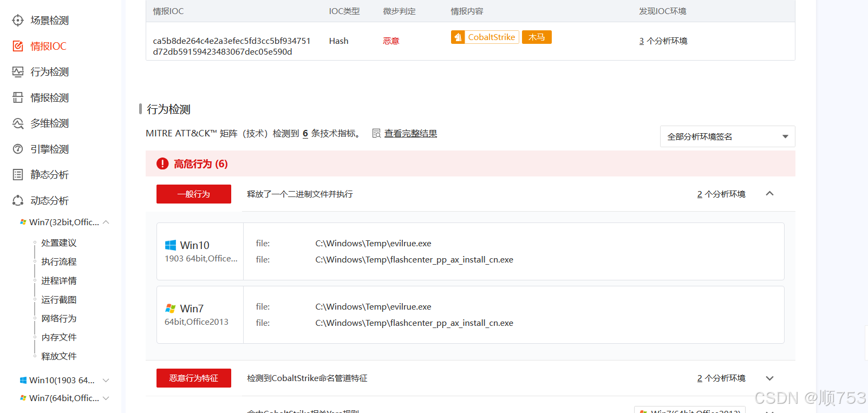Screen dimensions: 868x413
Task: Go to 静态分析 section
Action: pyautogui.click(x=49, y=175)
